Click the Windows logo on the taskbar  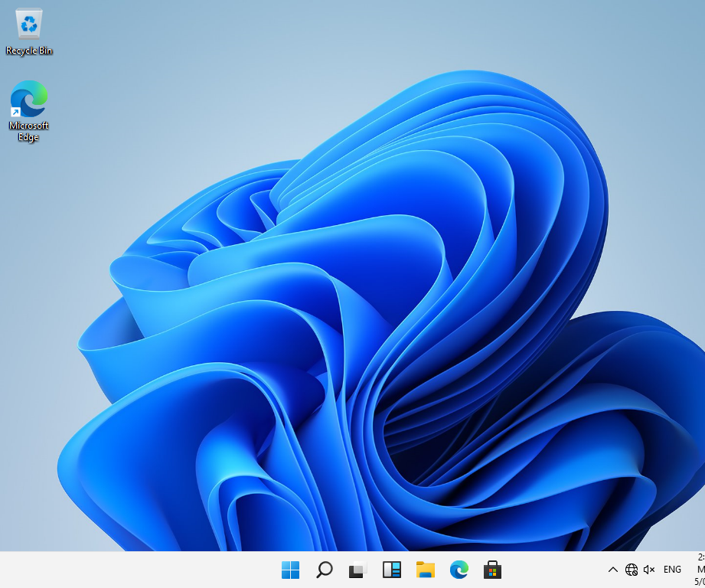(290, 570)
